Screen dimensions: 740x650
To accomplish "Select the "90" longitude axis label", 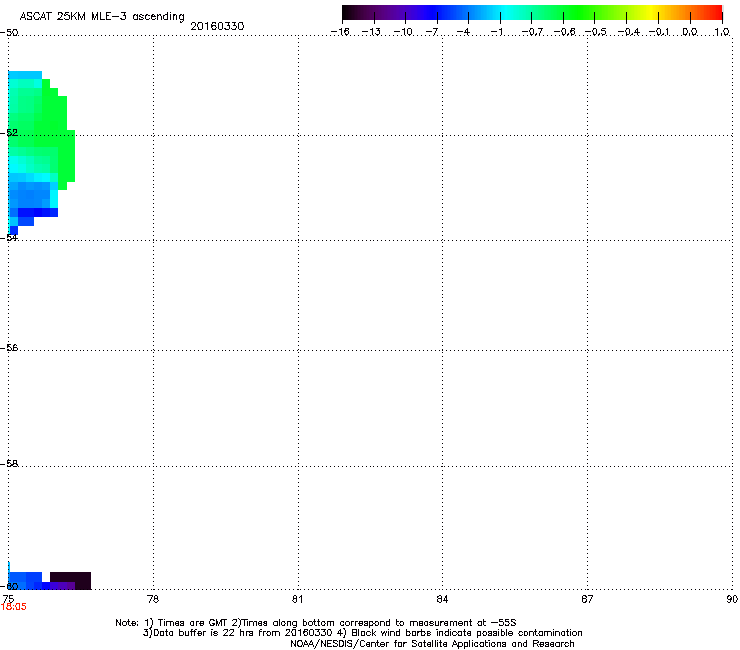I will (732, 599).
